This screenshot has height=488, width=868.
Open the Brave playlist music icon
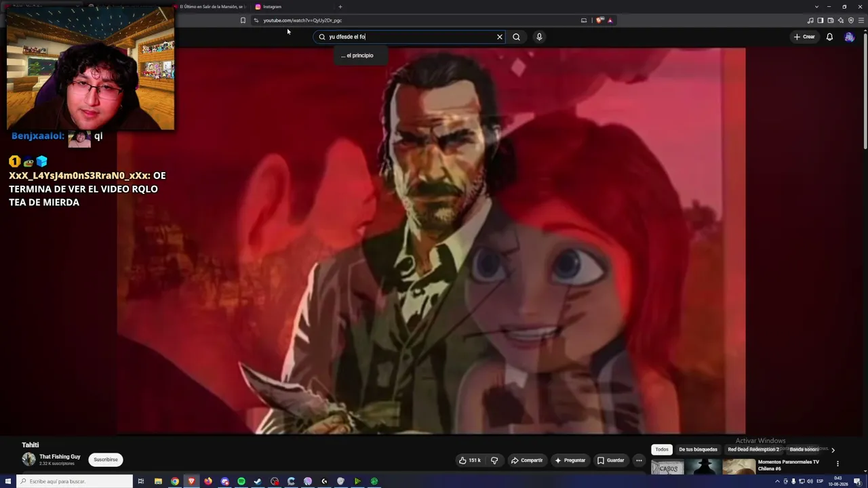[810, 20]
